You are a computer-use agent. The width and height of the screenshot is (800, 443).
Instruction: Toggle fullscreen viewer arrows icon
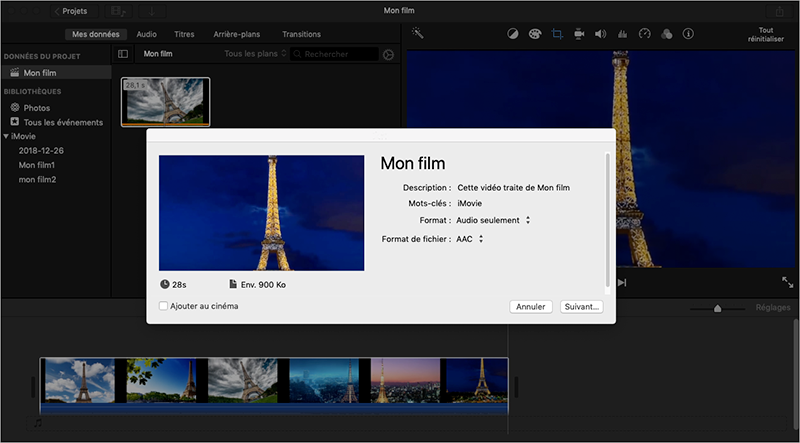[788, 282]
